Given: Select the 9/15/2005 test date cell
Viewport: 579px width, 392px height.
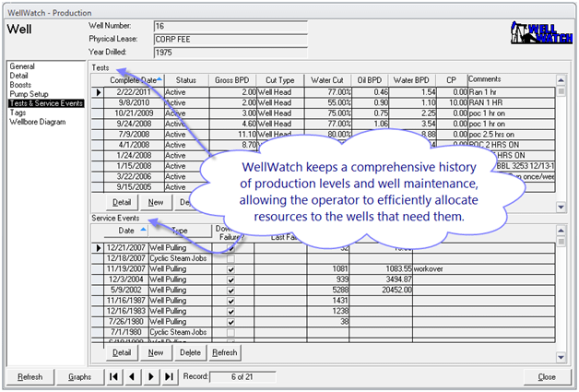Looking at the screenshot, I should point(134,187).
